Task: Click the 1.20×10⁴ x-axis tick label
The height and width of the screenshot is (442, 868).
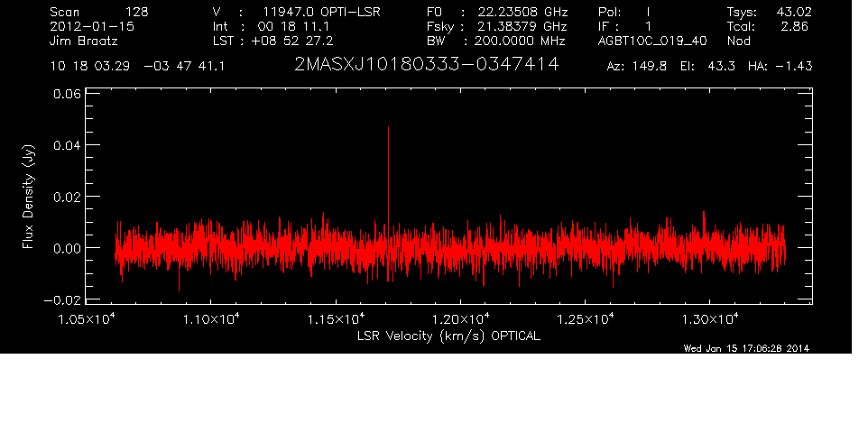Action: tap(460, 319)
